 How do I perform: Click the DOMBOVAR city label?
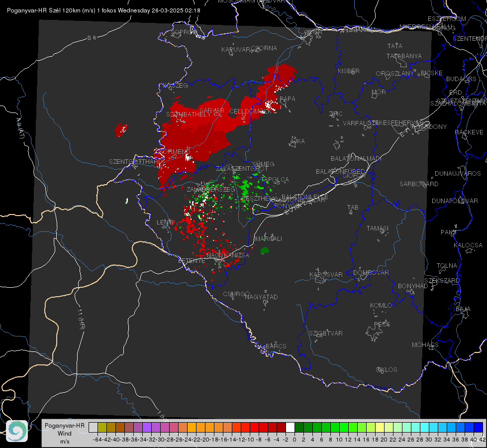[371, 272]
